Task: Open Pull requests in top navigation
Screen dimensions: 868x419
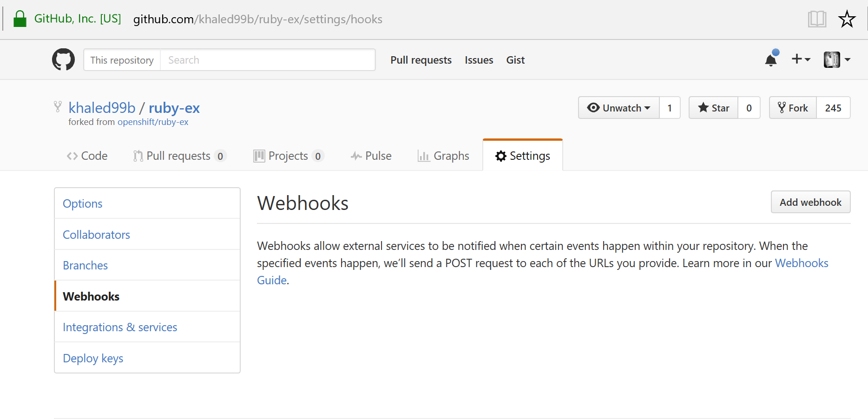Action: pos(421,60)
